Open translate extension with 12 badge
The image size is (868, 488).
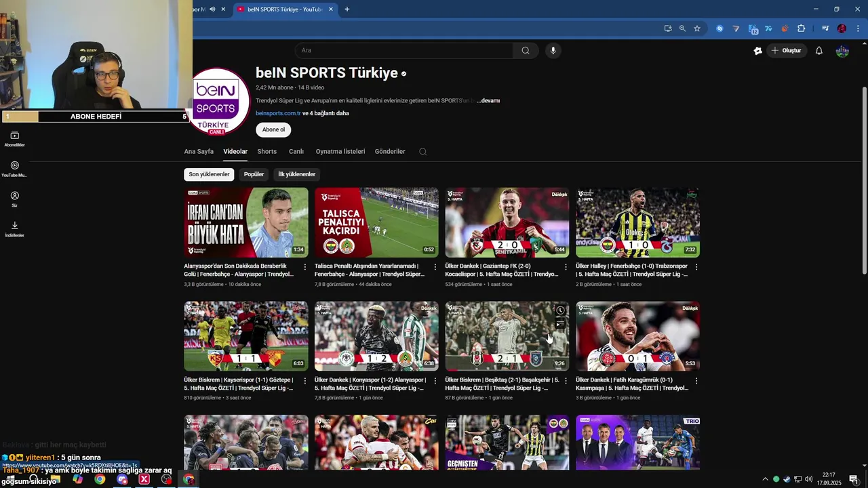(x=753, y=28)
